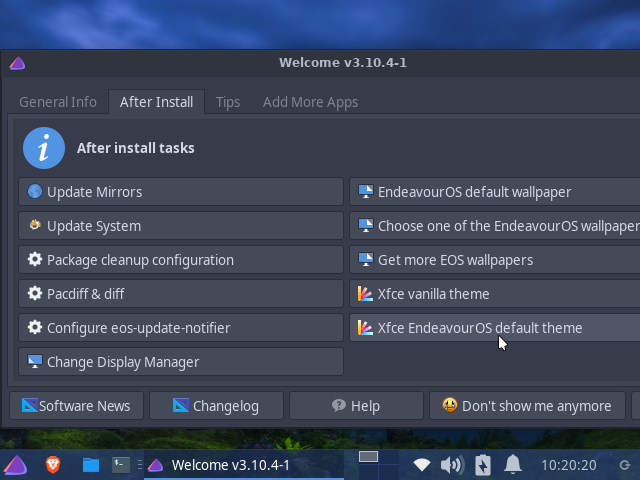Switch to the Tips tab

tap(228, 102)
